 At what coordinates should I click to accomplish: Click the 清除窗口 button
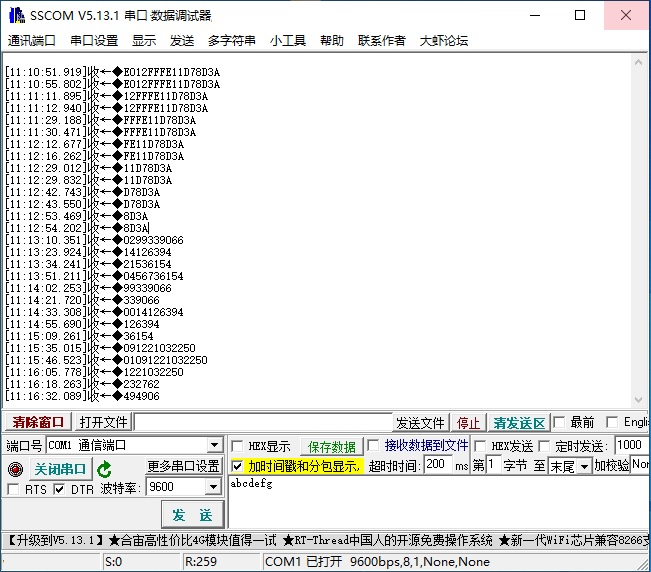(38, 423)
